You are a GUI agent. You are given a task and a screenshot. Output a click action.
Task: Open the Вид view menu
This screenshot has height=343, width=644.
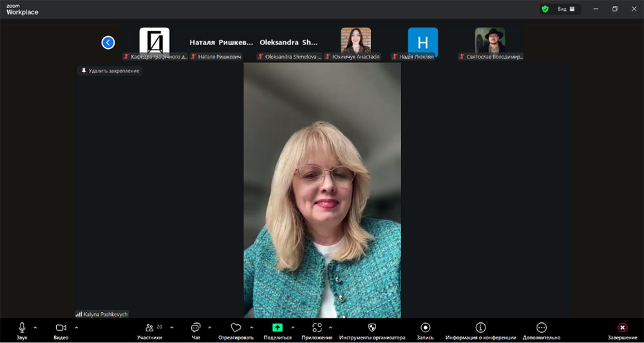point(565,9)
